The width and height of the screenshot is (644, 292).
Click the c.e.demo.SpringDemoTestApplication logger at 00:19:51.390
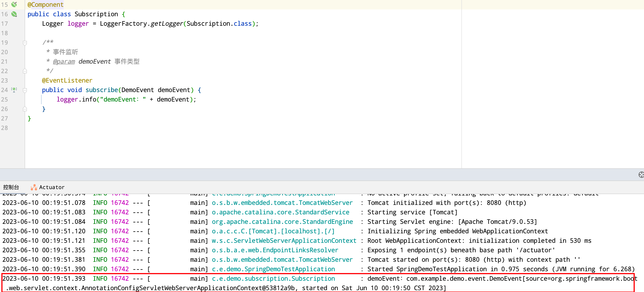pos(273,269)
